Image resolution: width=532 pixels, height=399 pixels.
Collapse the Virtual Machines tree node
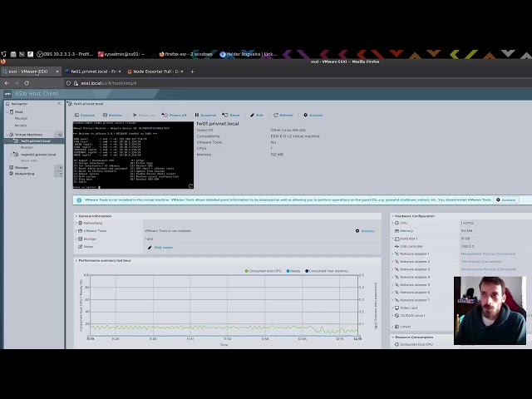click(x=7, y=135)
